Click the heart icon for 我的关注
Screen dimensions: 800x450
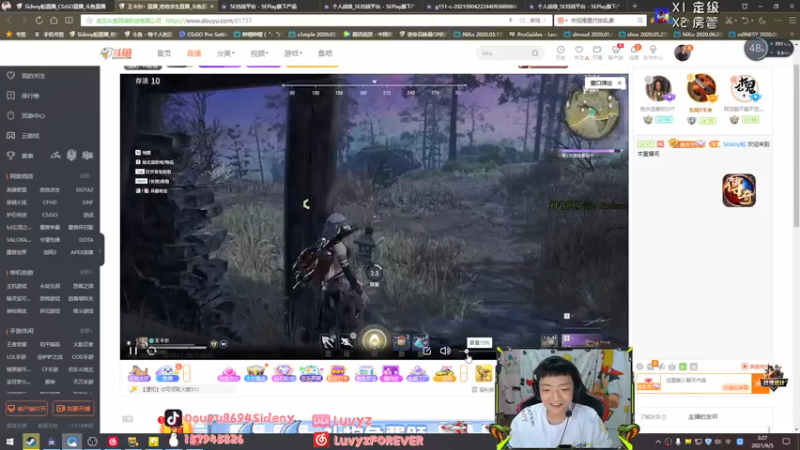[x=11, y=76]
